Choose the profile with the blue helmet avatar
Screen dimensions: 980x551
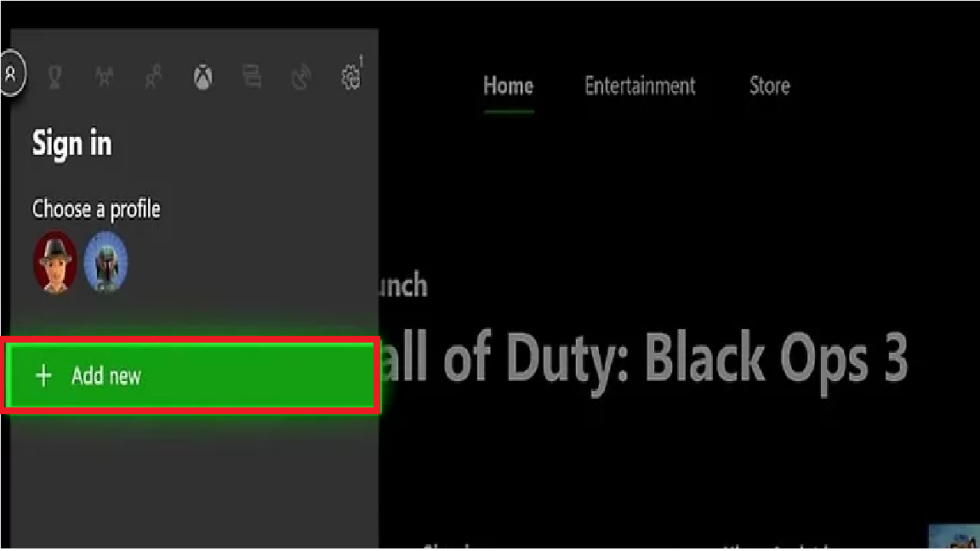pyautogui.click(x=105, y=263)
